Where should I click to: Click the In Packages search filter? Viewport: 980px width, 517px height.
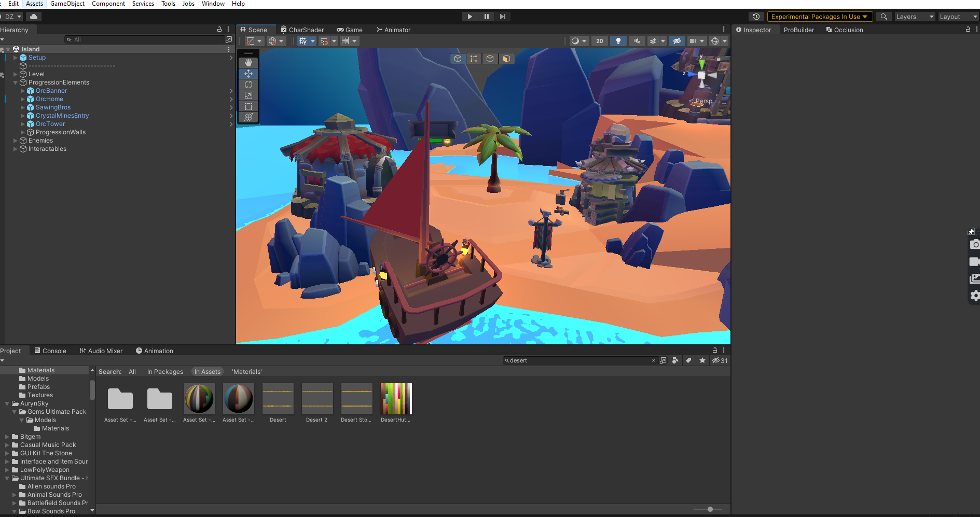coord(165,372)
